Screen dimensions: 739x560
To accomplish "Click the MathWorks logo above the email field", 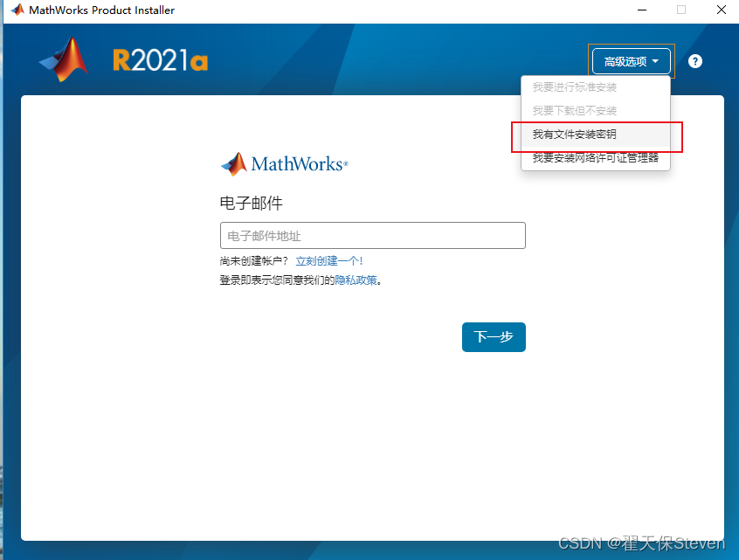I will coord(284,164).
